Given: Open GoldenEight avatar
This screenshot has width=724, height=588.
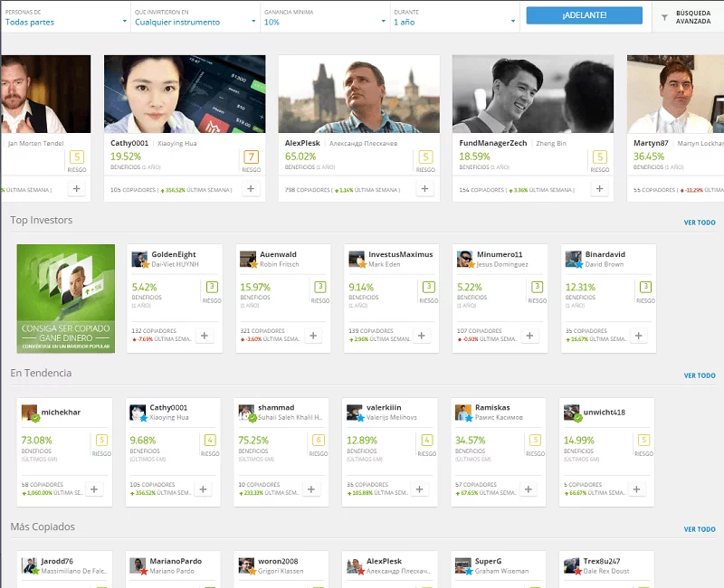Looking at the screenshot, I should click(139, 259).
